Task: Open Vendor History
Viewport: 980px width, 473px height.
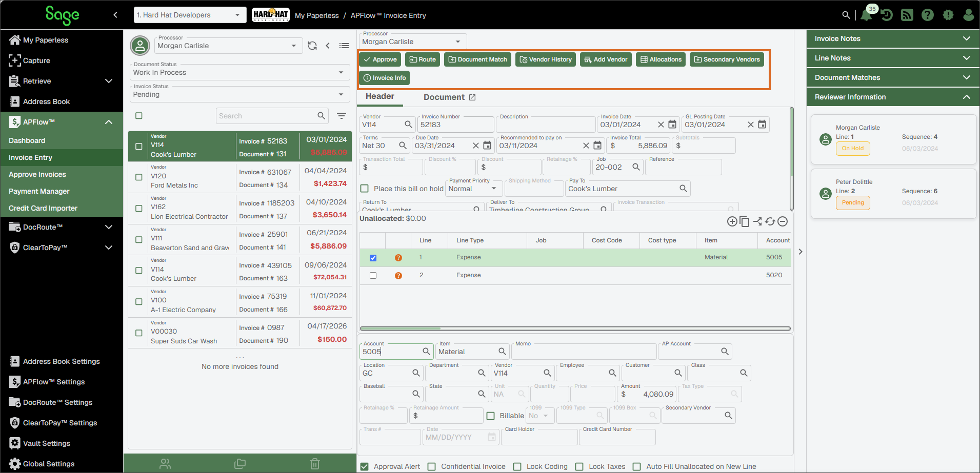Action: point(546,59)
